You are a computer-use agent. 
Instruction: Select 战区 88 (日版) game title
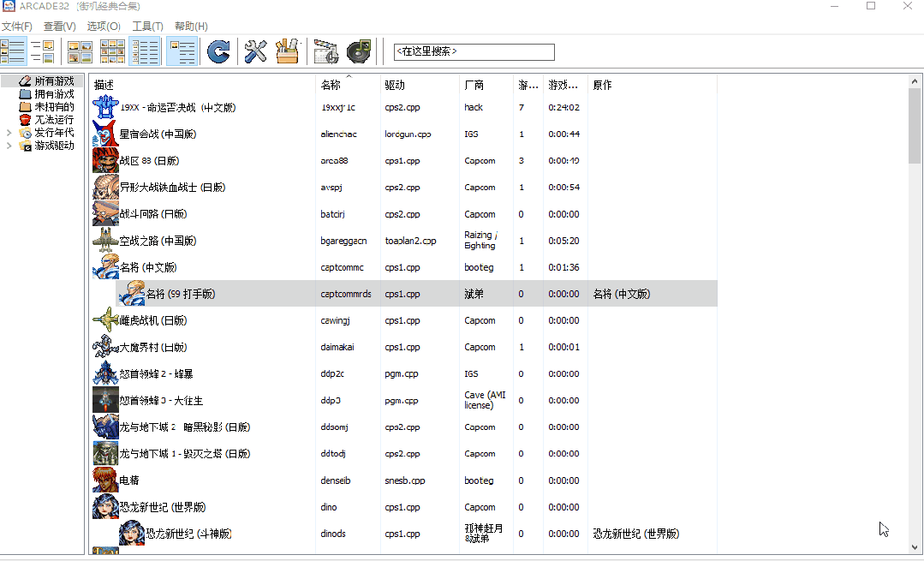click(x=149, y=160)
